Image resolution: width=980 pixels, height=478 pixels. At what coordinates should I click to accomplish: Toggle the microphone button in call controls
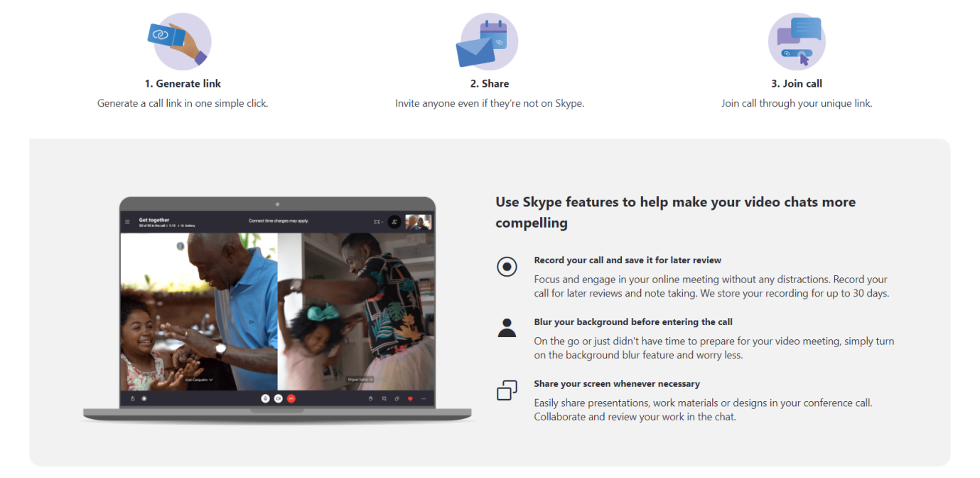tap(265, 398)
